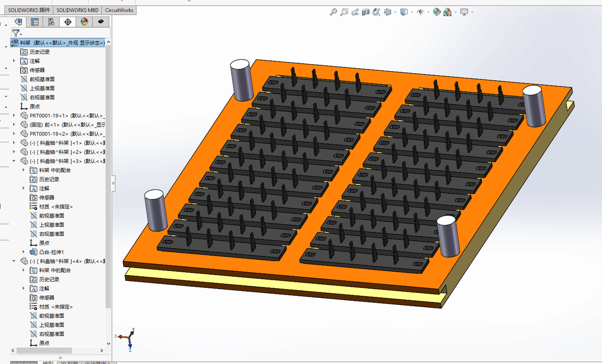Click feature tree vertical scrollbar
This screenshot has height=364, width=602.
(x=108, y=175)
